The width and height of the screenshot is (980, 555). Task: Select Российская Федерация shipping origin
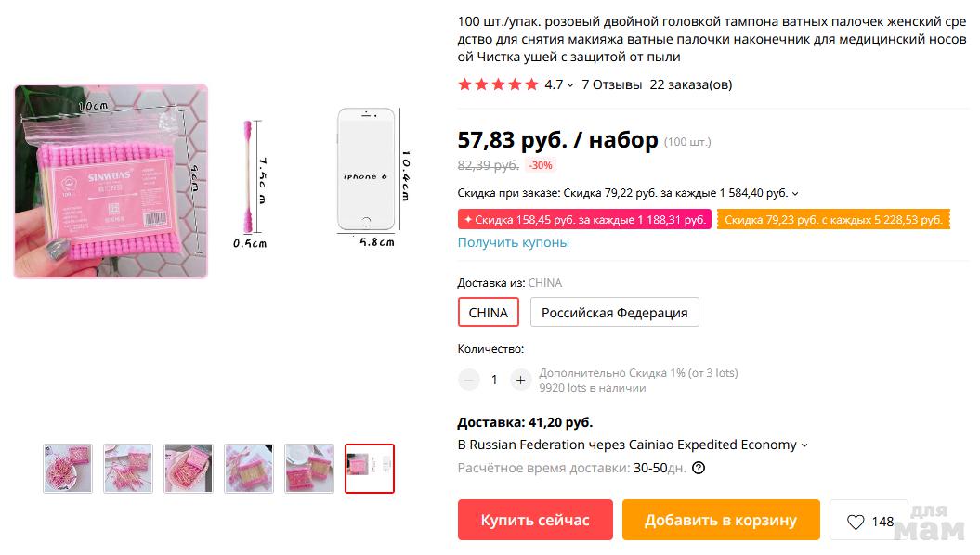pos(614,313)
